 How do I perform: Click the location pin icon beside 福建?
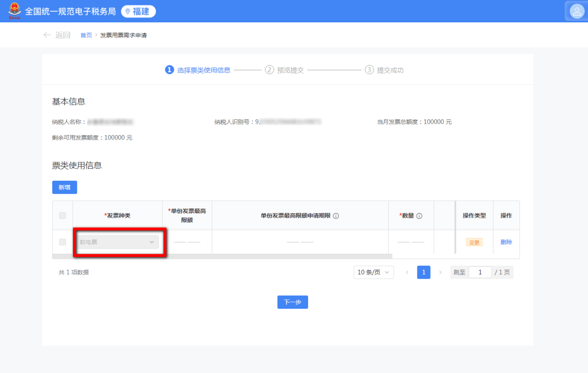(128, 11)
